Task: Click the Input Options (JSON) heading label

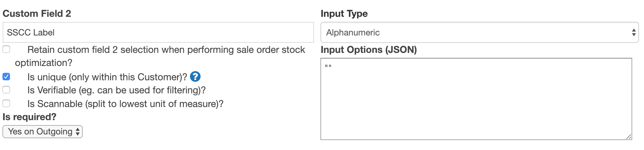Action: [x=369, y=50]
